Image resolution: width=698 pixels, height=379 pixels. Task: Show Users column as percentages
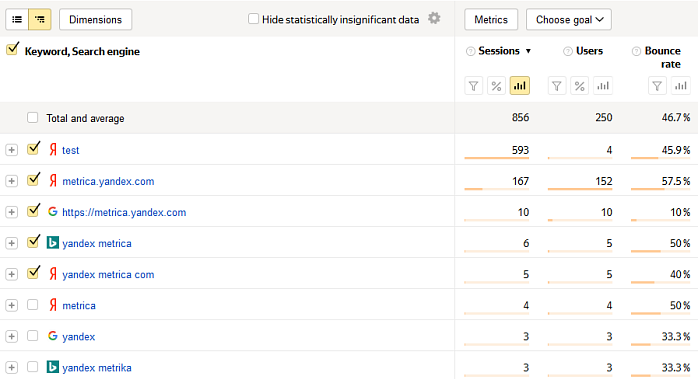coord(579,86)
